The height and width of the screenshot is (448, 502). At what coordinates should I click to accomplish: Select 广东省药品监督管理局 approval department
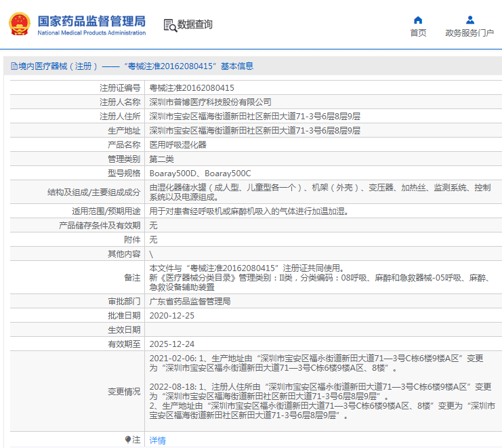[190, 302]
